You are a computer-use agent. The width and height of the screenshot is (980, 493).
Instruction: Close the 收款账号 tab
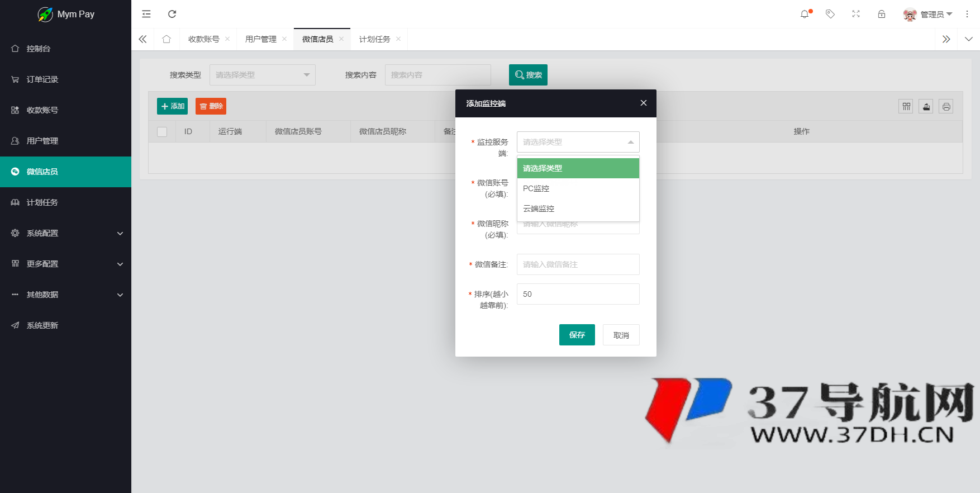tap(227, 39)
